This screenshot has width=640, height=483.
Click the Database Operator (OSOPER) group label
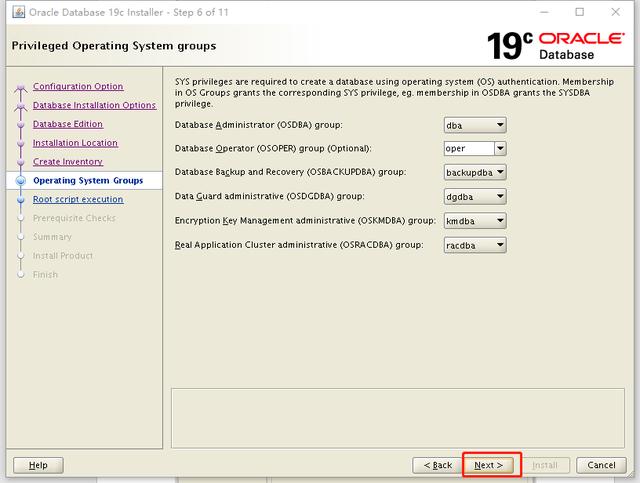pyautogui.click(x=273, y=148)
